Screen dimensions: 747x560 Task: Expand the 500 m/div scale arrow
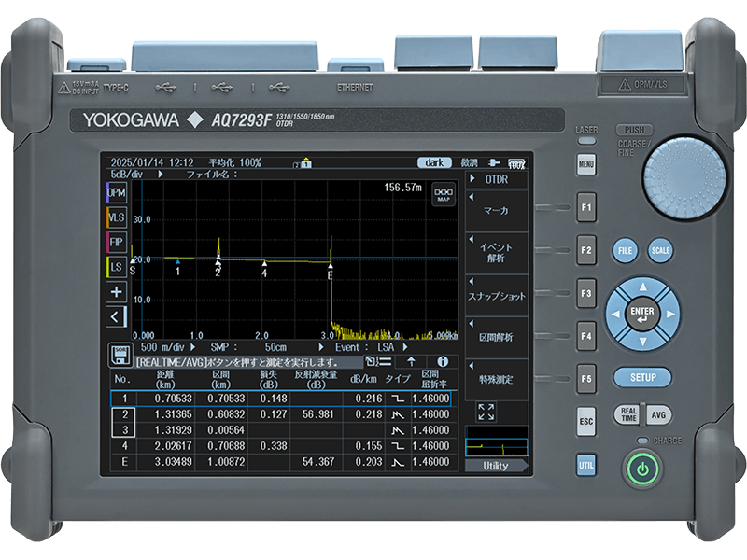pos(193,346)
